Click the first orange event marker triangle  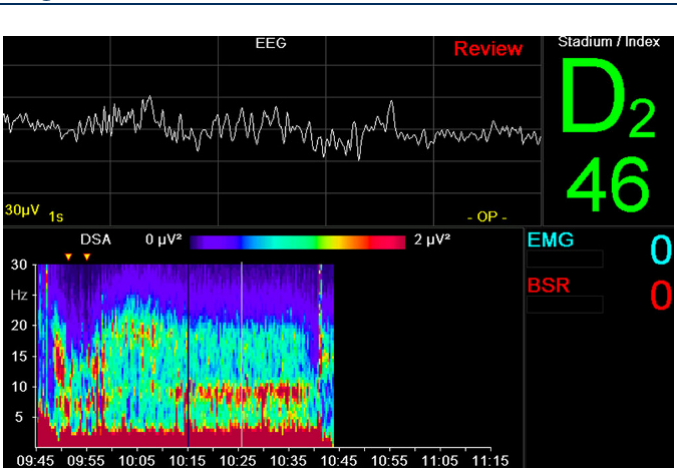click(68, 257)
